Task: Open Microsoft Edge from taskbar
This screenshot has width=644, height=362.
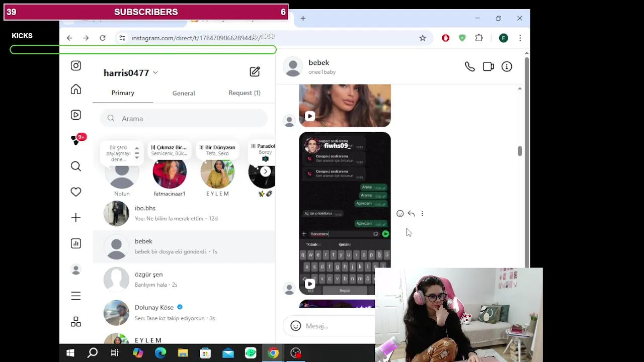Action: point(160,353)
